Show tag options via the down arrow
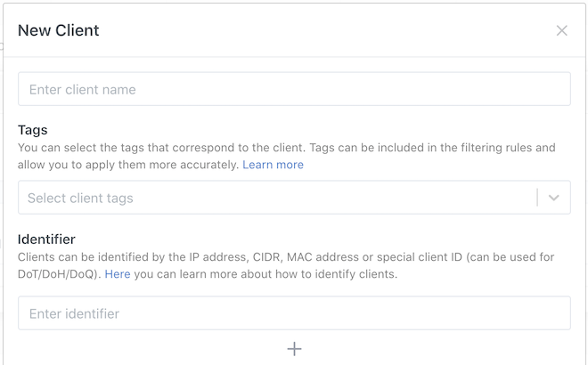Image resolution: width=588 pixels, height=365 pixels. coord(553,198)
